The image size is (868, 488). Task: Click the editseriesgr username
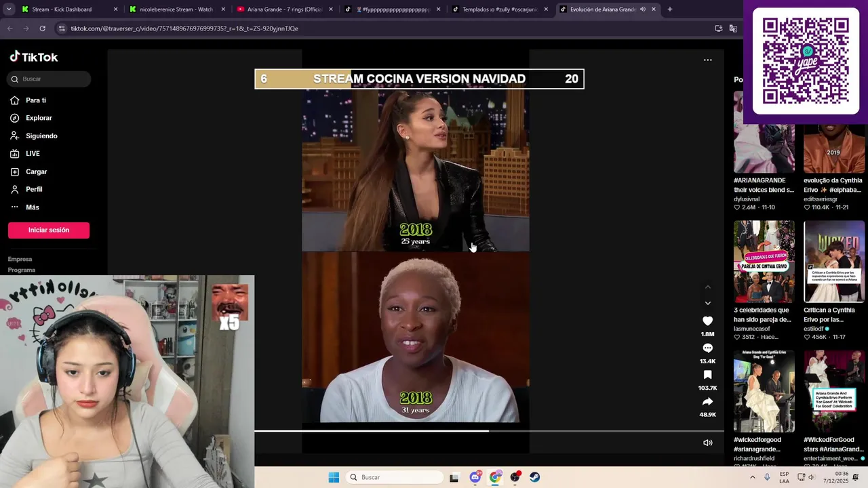[821, 199]
